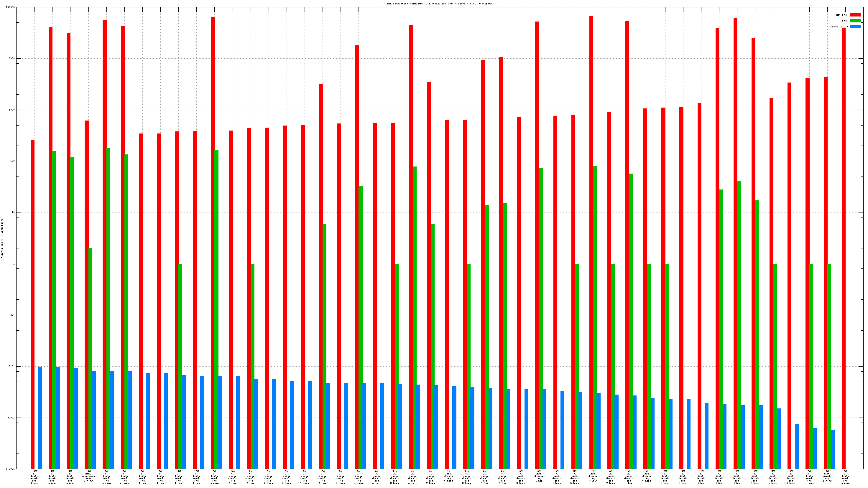Image resolution: width=868 pixels, height=488 pixels.
Task: Click the zen.spamhaus.org 7 hops axis label
Action: click(x=88, y=476)
